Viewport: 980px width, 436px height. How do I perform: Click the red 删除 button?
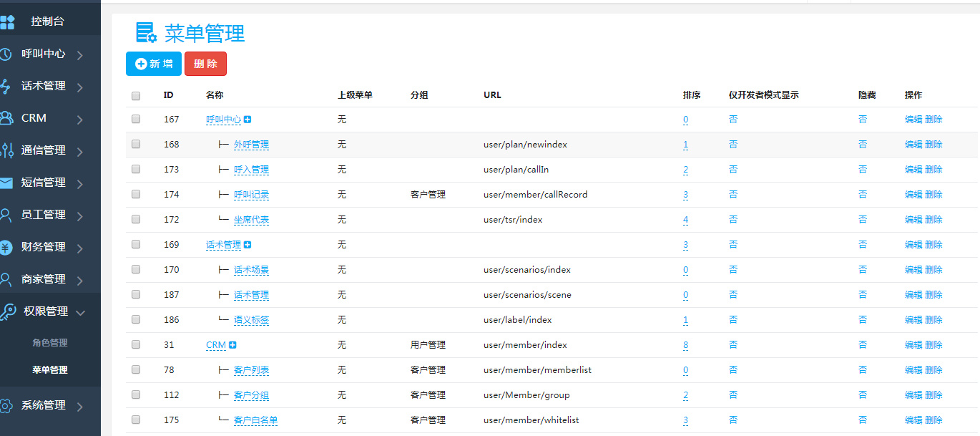click(205, 64)
